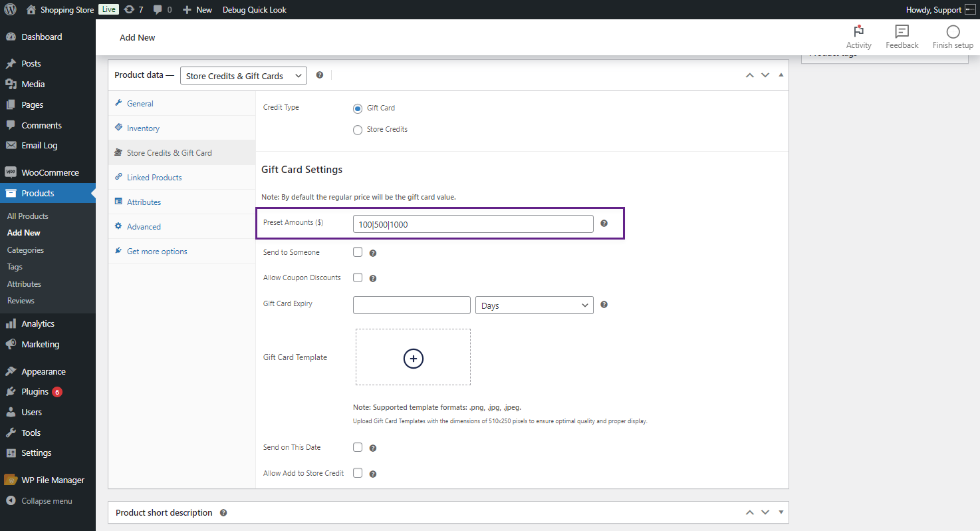980x531 pixels.
Task: Move Product data panel down
Action: 765,75
